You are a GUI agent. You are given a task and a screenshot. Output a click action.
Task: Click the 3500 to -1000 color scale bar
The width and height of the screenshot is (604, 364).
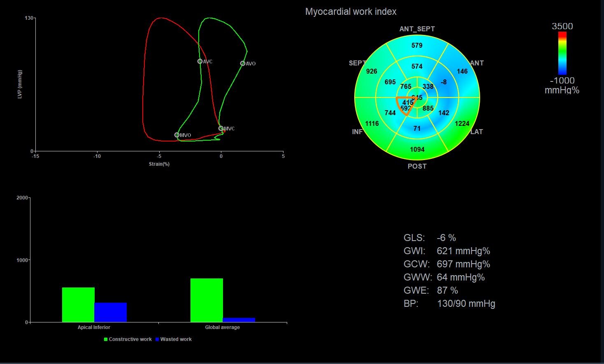(562, 53)
